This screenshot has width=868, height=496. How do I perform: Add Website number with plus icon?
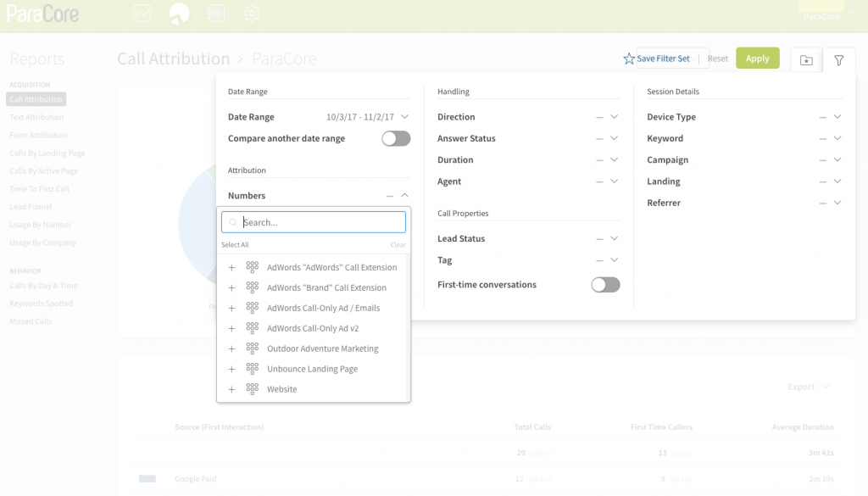click(232, 389)
